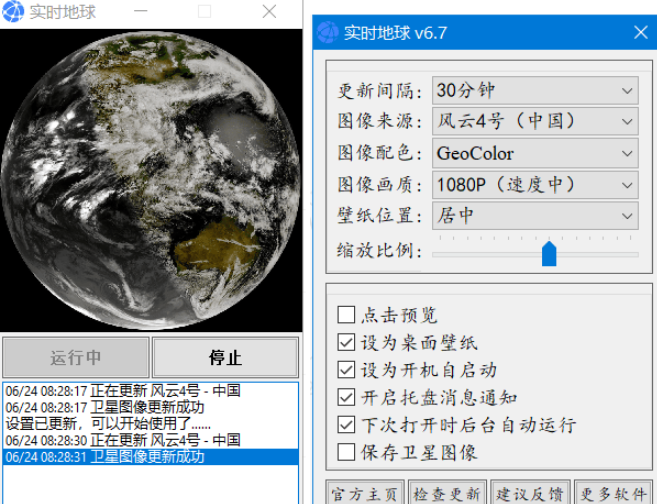Image resolution: width=657 pixels, height=504 pixels.
Task: Click the 停止 button
Action: 225,357
